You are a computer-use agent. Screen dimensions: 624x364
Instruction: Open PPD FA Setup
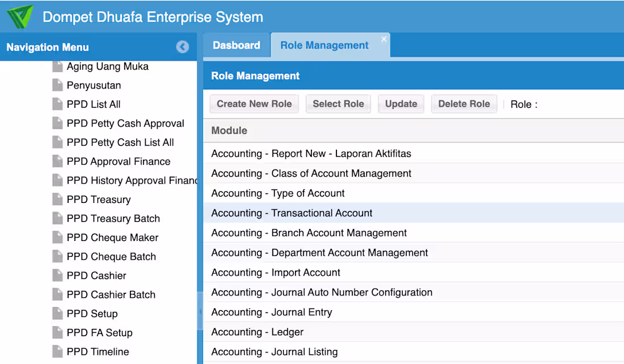99,333
